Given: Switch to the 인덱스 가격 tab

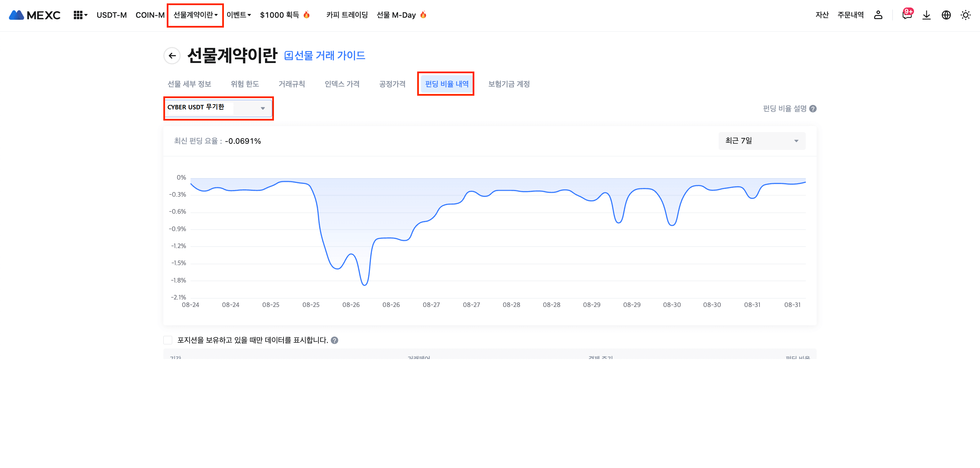Looking at the screenshot, I should pyautogui.click(x=342, y=84).
